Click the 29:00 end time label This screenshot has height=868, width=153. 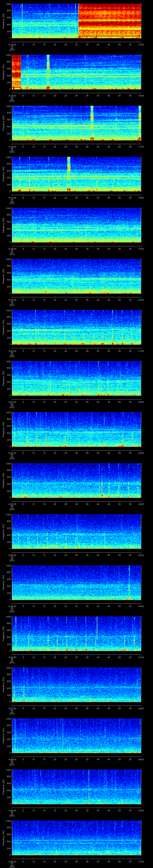coord(141,760)
